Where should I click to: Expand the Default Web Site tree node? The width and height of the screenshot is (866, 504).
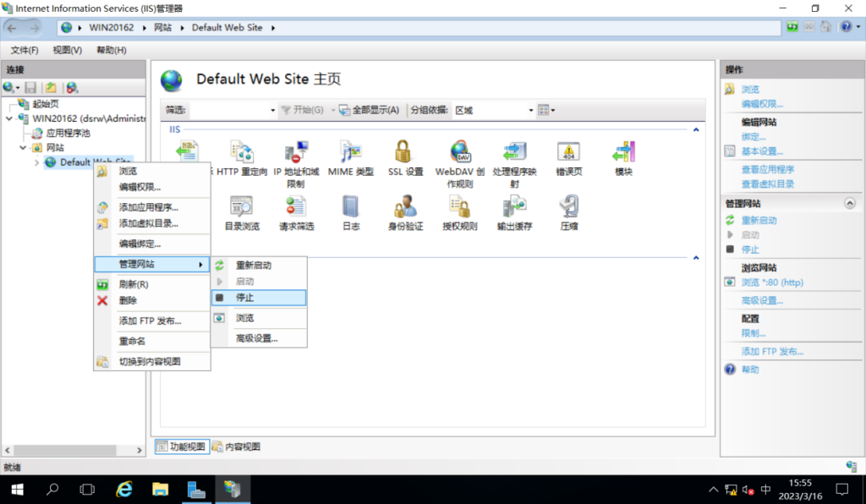[x=37, y=162]
